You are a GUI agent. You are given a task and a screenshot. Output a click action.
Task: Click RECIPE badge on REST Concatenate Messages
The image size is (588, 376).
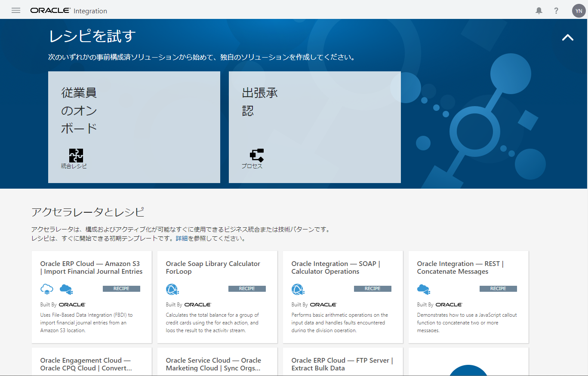(498, 289)
